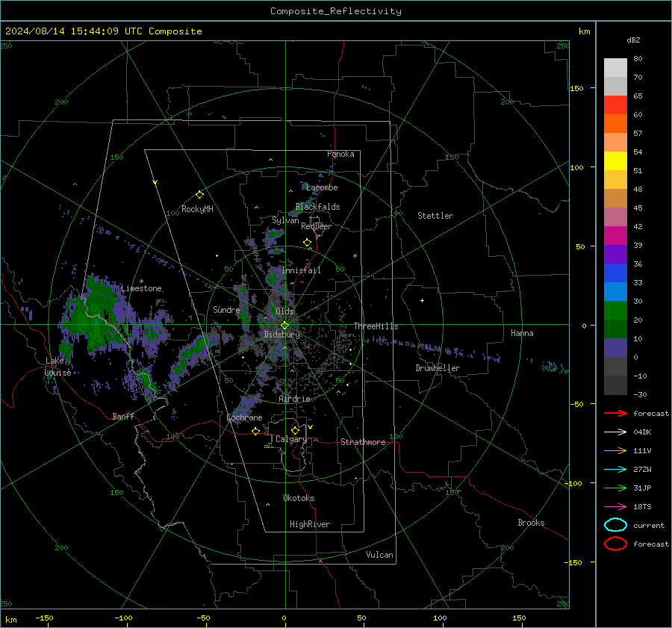The image size is (672, 628).
Task: Select the bright green 30 dBZ swatch
Action: point(615,311)
